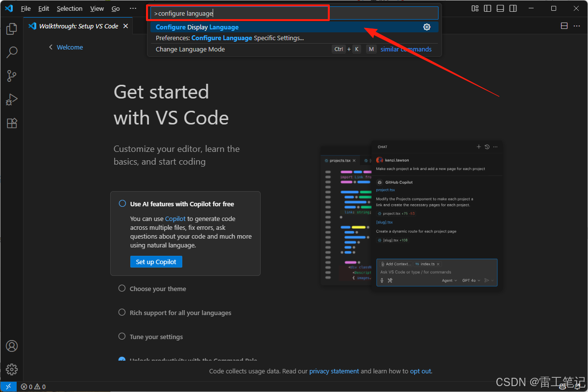
Task: Select the Configure Display Language command
Action: click(294, 27)
